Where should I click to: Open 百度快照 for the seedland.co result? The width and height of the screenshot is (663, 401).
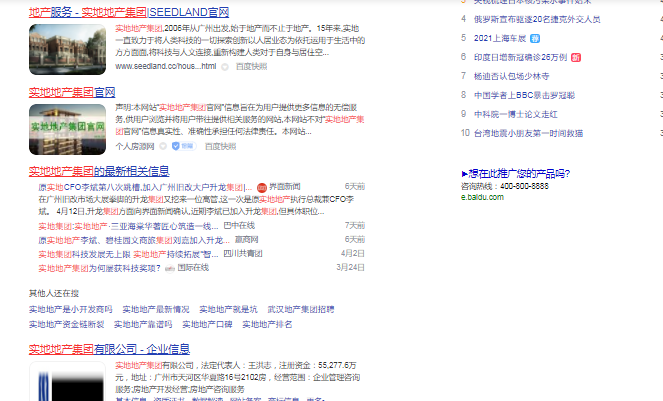251,66
